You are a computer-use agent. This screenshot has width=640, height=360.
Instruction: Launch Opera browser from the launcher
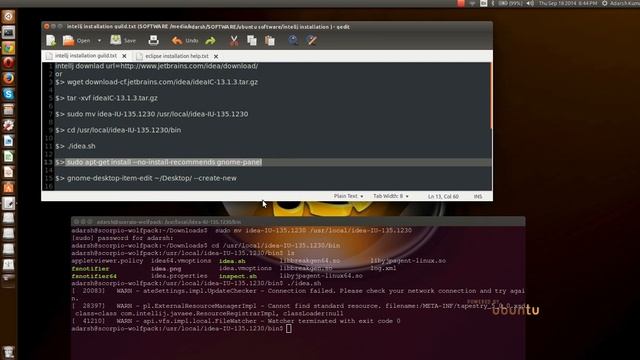tap(8, 63)
